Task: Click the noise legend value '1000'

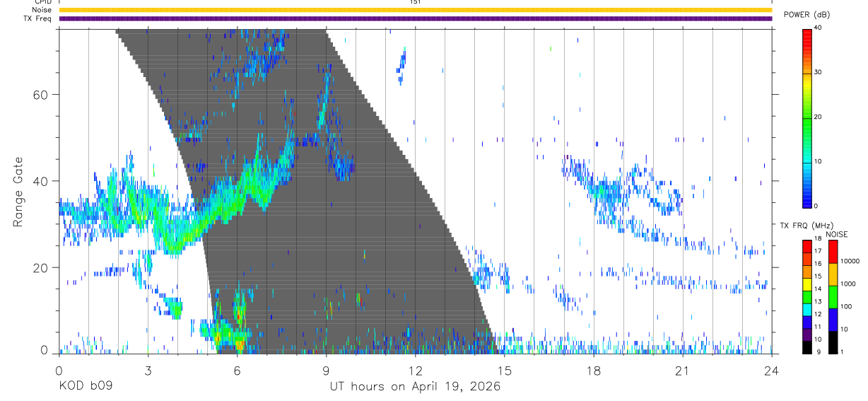Action: (x=848, y=284)
